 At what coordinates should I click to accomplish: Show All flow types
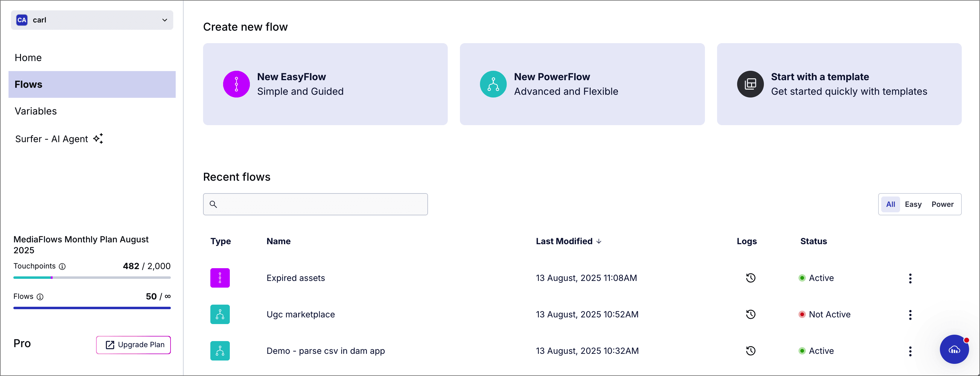(x=890, y=204)
